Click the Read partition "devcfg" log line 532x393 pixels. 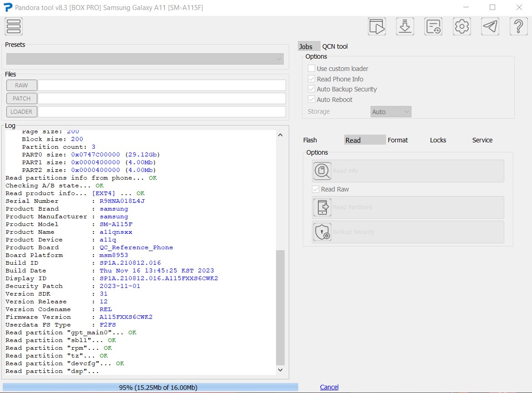pos(65,363)
